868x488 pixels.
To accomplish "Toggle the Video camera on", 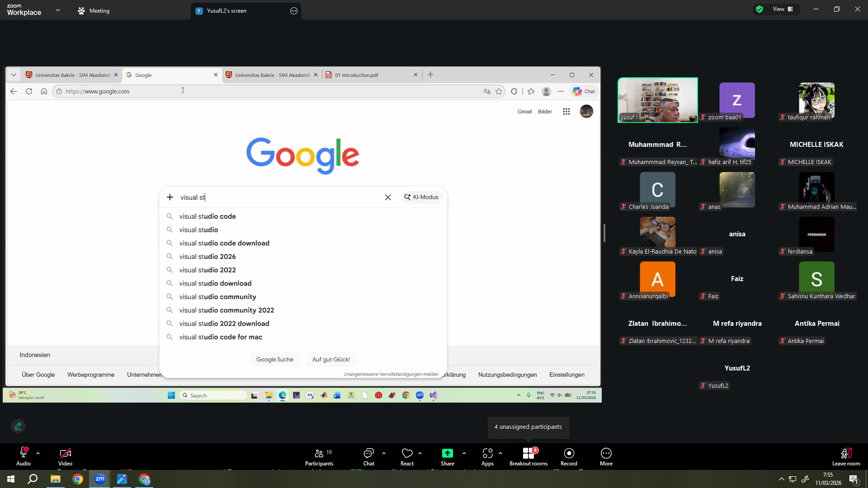I will click(65, 456).
